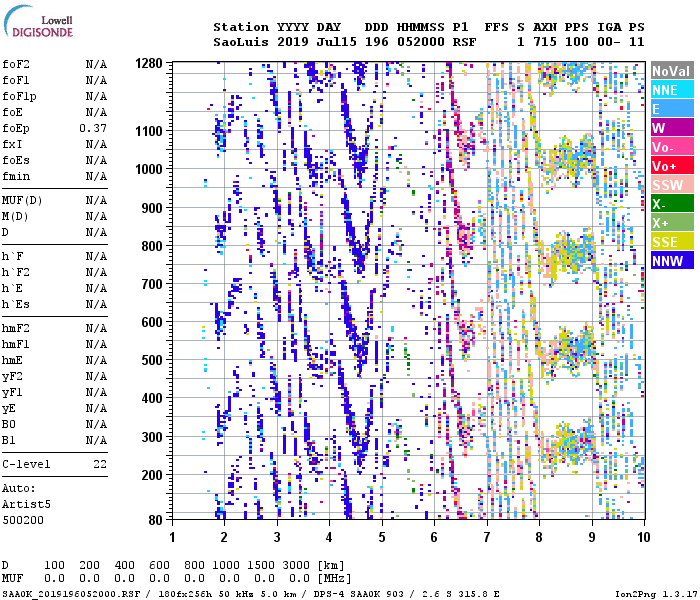
Task: Click the 800 km height axis label
Action: [x=152, y=246]
